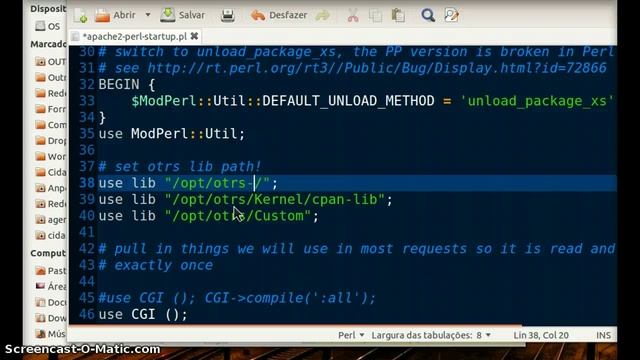Undo last edit with Desfazer button
This screenshot has width=640, height=360.
(x=278, y=16)
